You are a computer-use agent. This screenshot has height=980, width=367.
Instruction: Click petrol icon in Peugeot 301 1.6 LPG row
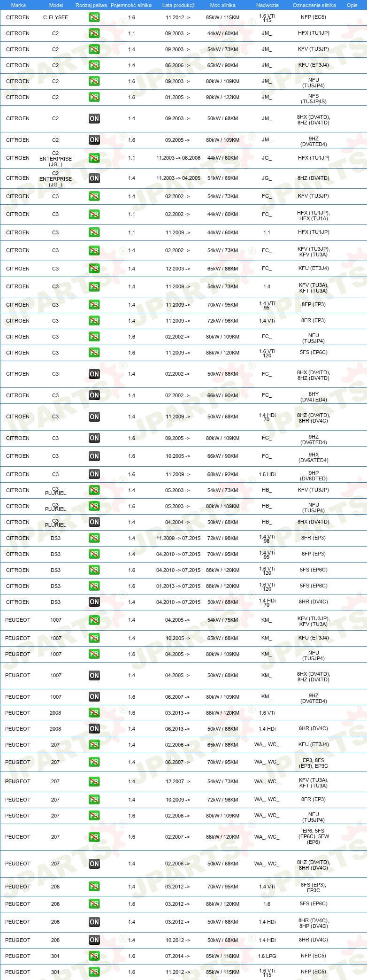pos(94,956)
